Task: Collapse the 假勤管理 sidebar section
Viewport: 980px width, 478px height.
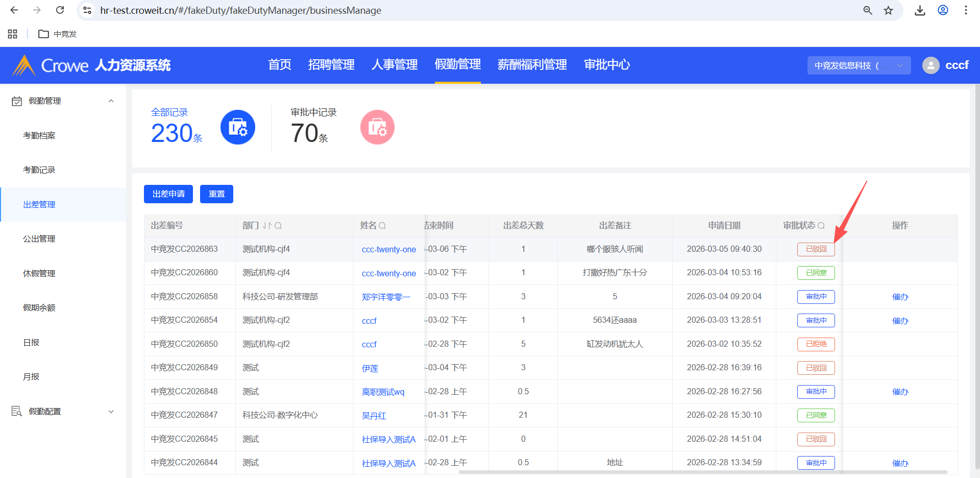Action: coord(111,101)
